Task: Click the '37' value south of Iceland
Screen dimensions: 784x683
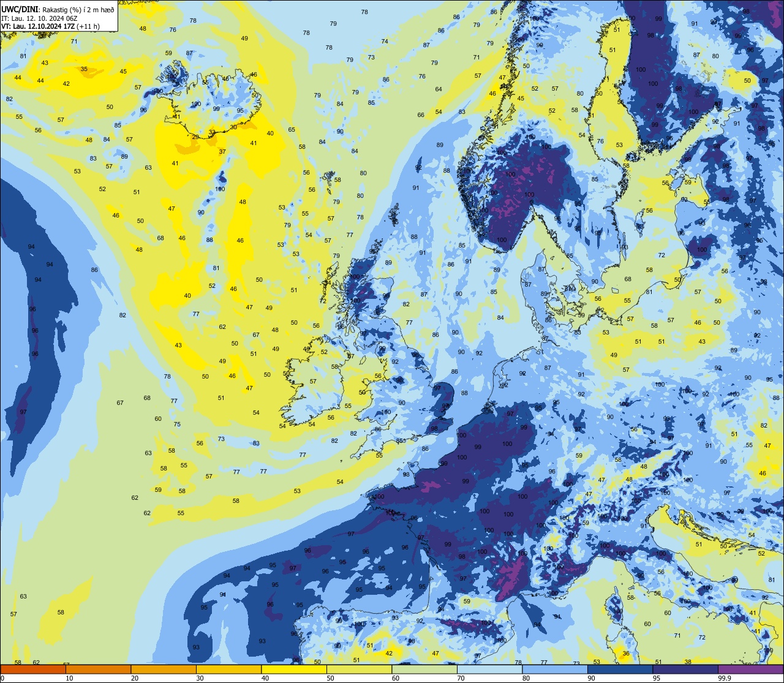Action: coord(222,151)
